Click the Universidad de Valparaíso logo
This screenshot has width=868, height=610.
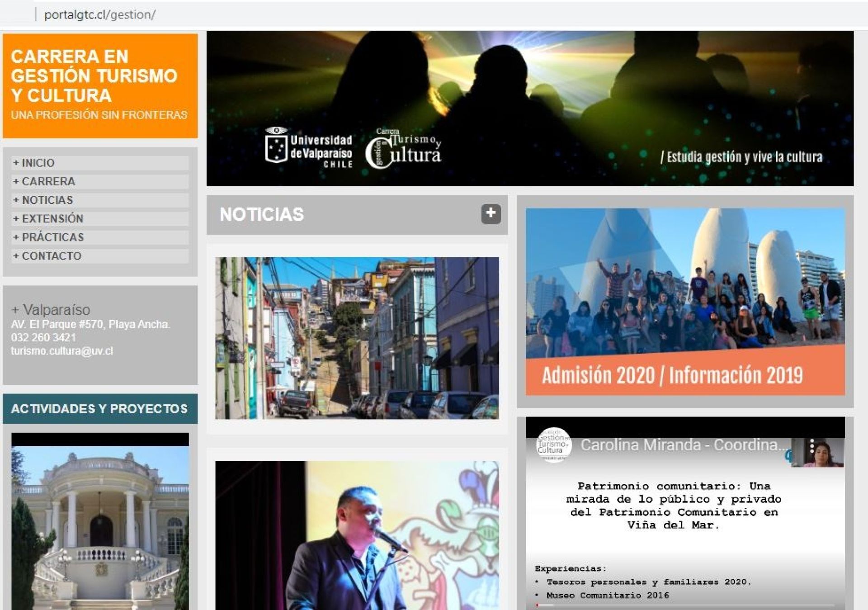click(x=309, y=147)
